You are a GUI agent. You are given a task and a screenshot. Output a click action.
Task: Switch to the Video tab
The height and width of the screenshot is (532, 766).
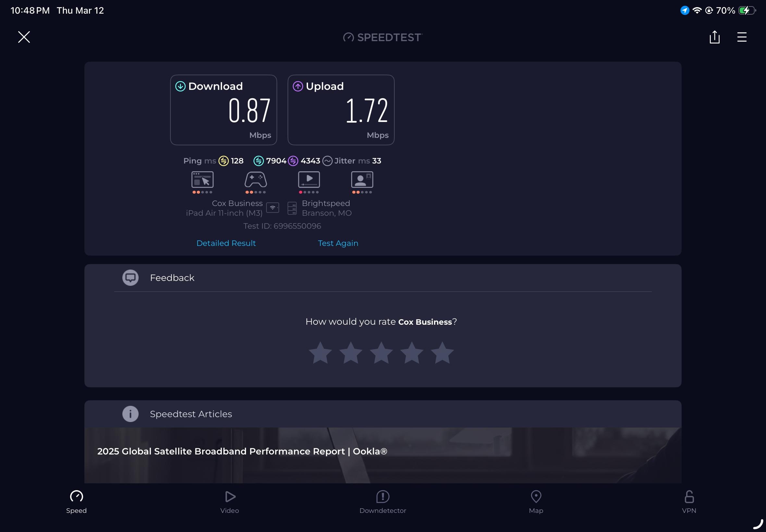pos(229,502)
